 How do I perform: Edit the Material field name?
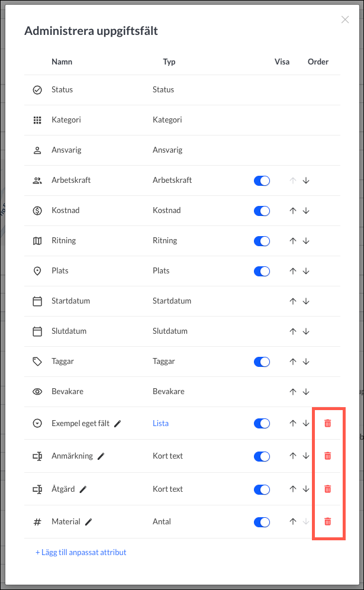[x=88, y=522]
